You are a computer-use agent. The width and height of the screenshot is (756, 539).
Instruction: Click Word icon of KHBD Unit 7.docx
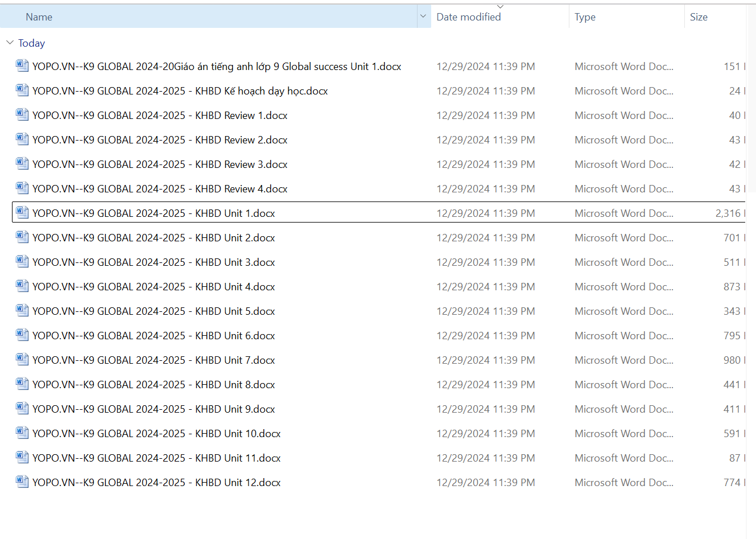22,360
